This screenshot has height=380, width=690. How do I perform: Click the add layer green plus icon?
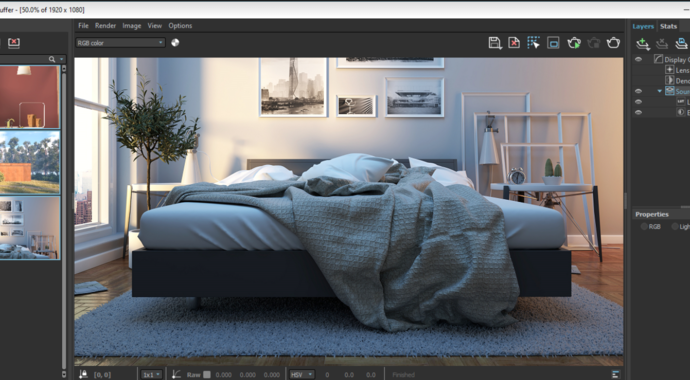click(x=643, y=44)
